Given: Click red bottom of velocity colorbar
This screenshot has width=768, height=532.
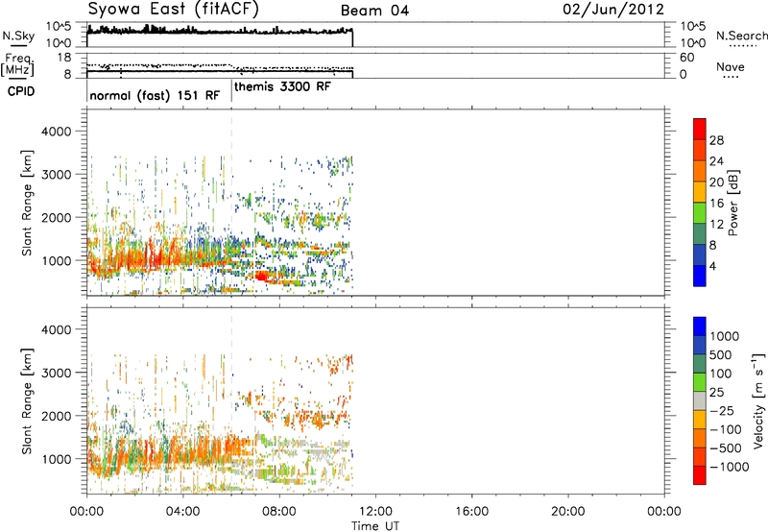Looking at the screenshot, I should [700, 475].
